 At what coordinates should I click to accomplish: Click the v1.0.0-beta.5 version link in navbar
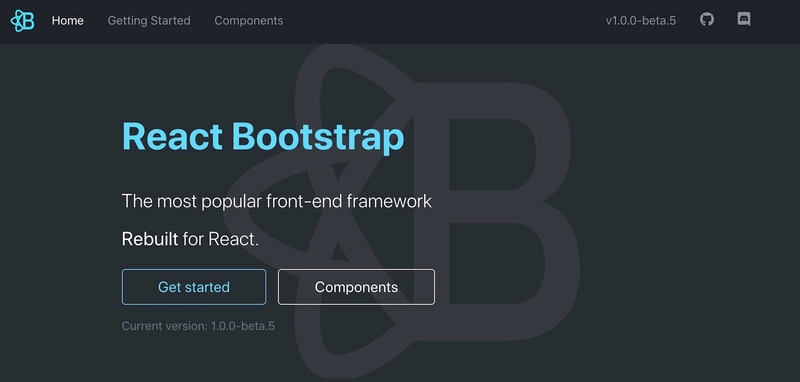click(641, 21)
